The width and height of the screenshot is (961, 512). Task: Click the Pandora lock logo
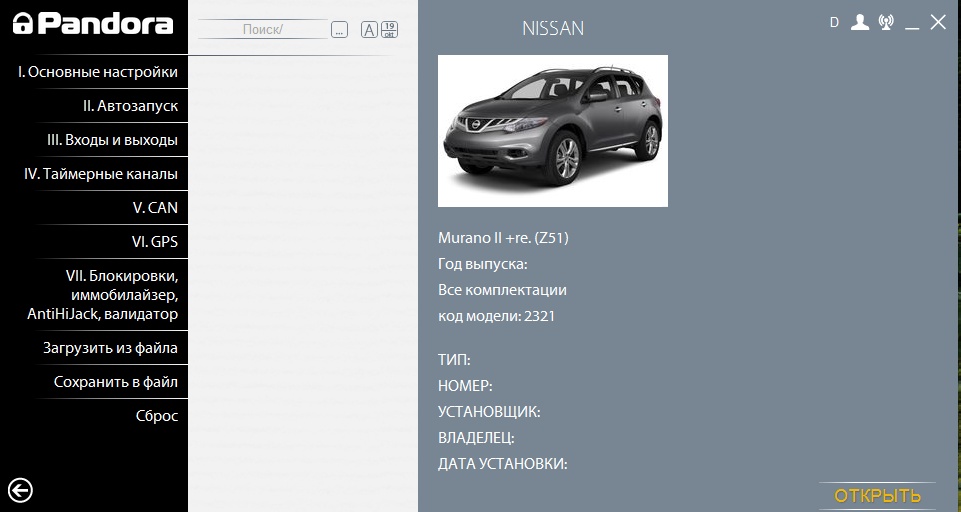pyautogui.click(x=22, y=25)
